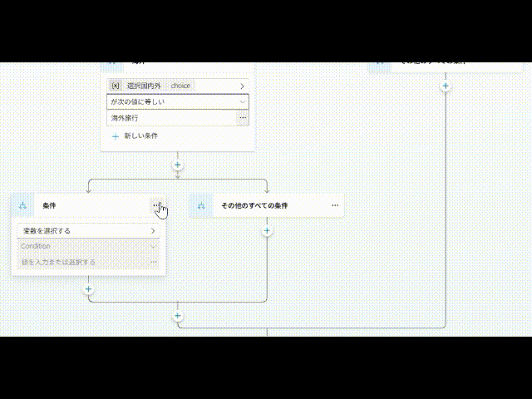This screenshot has height=399, width=532.
Task: Open the Condition dropdown
Action: (89, 246)
